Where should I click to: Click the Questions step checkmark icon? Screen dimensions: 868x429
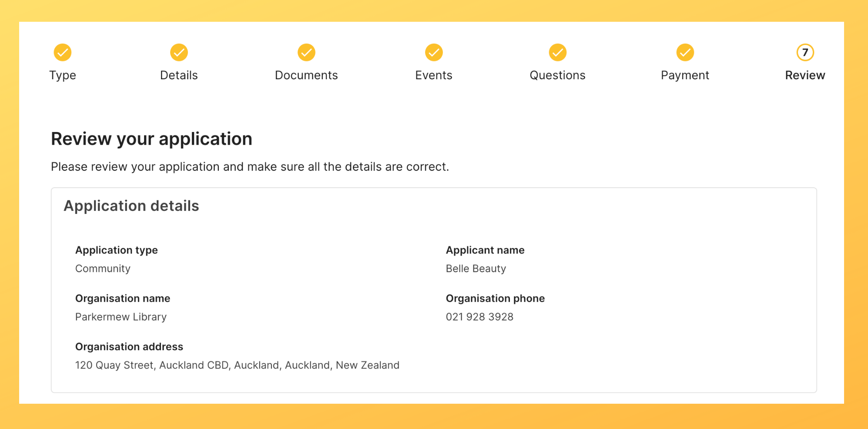pos(557,52)
